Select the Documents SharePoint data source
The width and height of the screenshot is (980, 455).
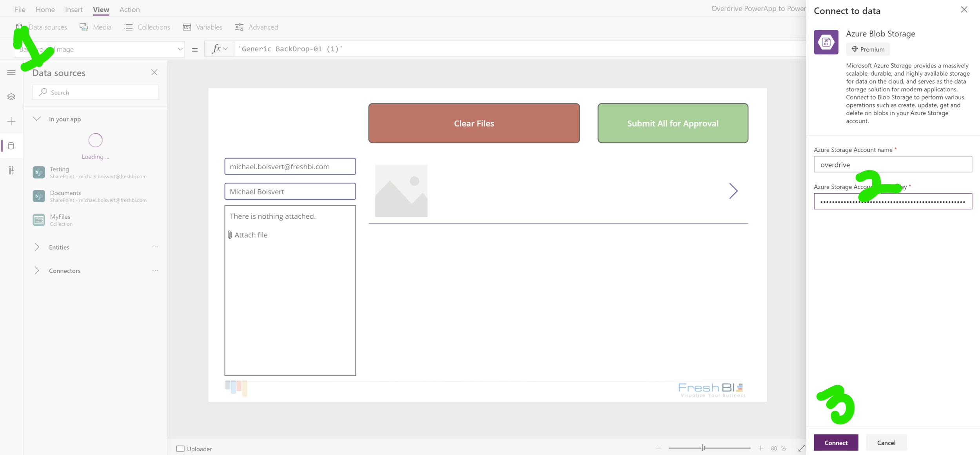(95, 196)
